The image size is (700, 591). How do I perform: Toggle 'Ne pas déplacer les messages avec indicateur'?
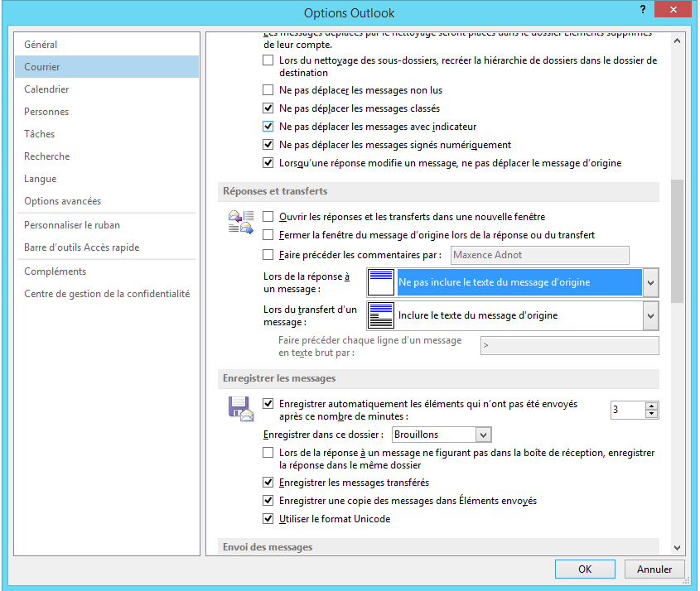point(268,127)
